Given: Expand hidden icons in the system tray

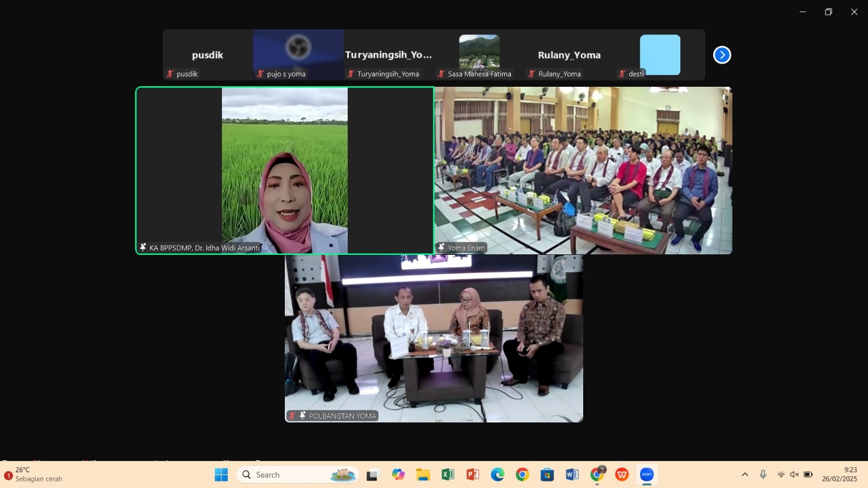Looking at the screenshot, I should pyautogui.click(x=744, y=474).
